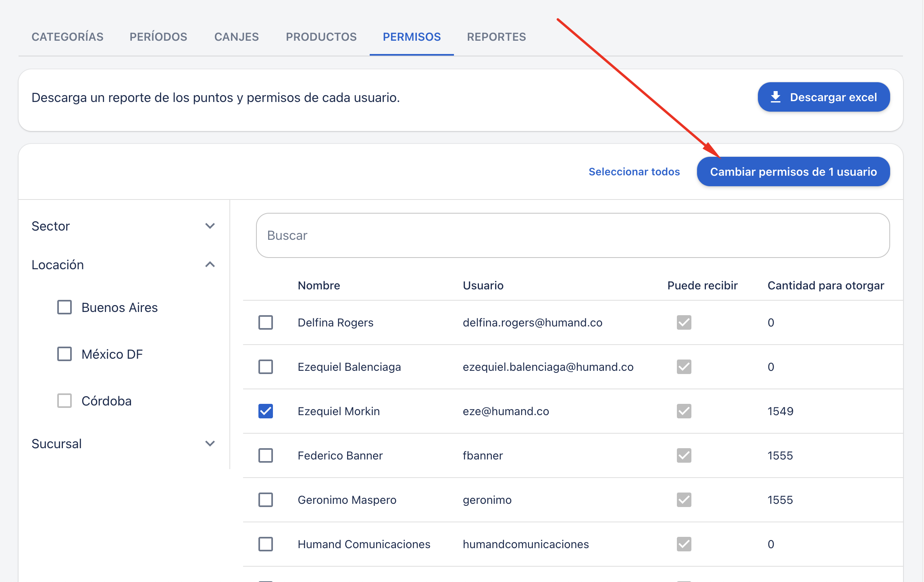Select the Geronimo Maspero row checkbox
Image resolution: width=924 pixels, height=582 pixels.
click(266, 500)
